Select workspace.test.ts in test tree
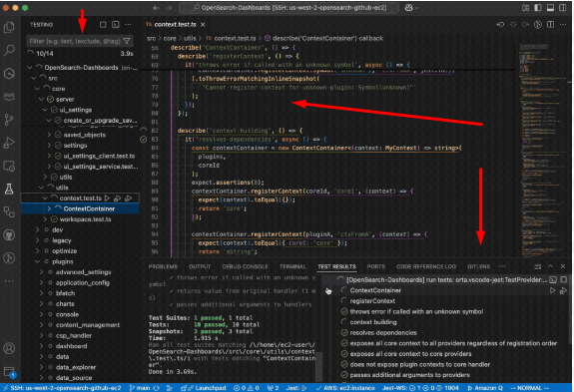 (85, 219)
